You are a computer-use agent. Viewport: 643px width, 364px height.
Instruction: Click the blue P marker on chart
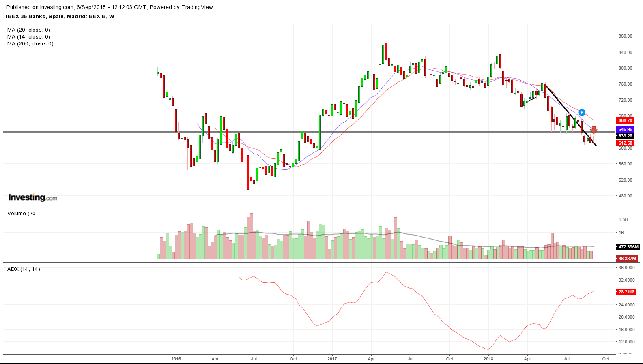582,112
